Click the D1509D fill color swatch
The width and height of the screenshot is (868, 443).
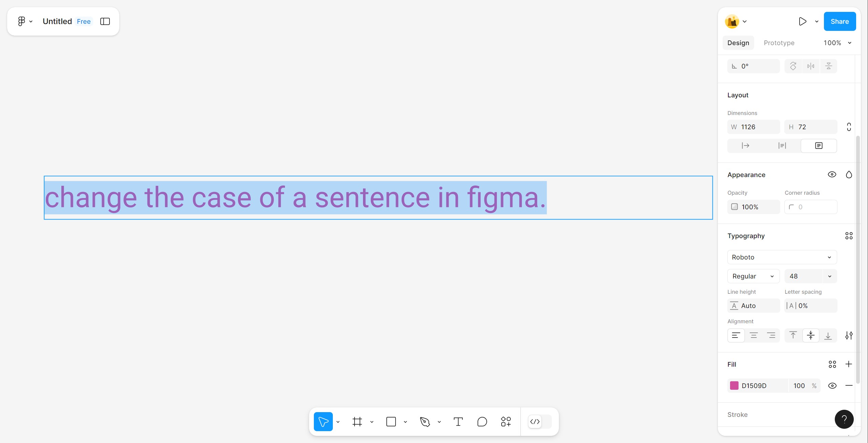(734, 386)
